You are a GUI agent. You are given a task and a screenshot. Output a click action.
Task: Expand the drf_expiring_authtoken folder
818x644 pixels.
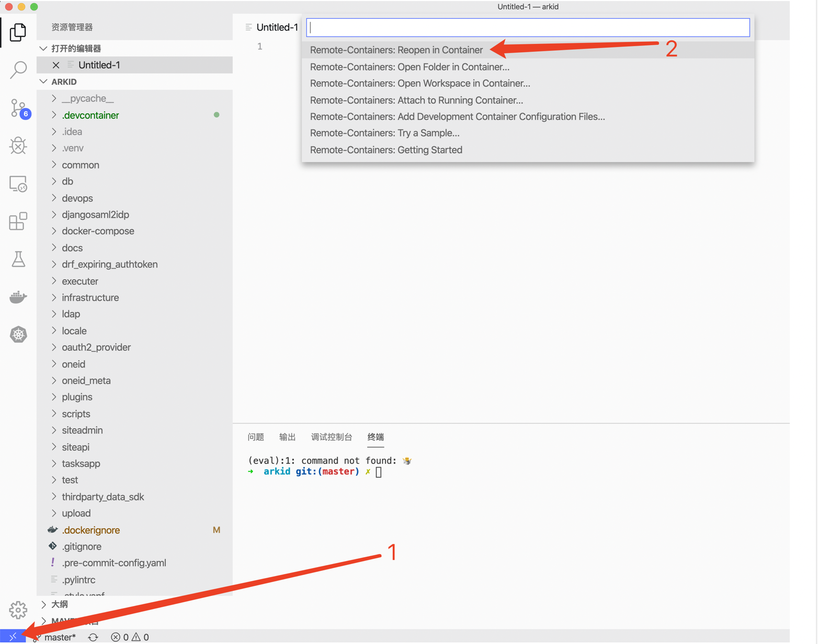point(134,264)
